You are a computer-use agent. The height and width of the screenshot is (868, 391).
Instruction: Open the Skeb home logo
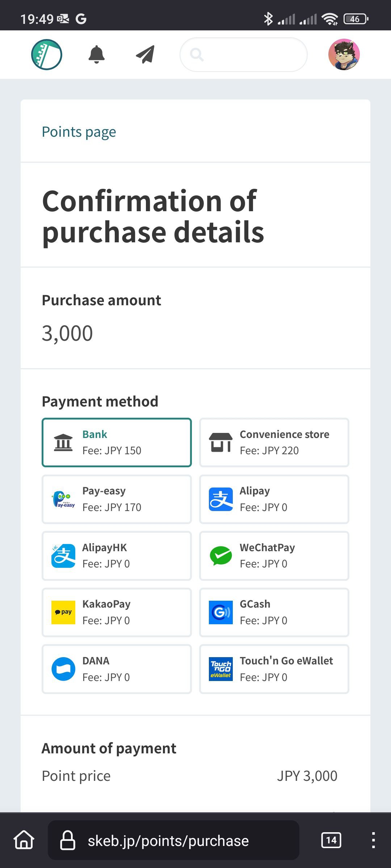tap(47, 55)
